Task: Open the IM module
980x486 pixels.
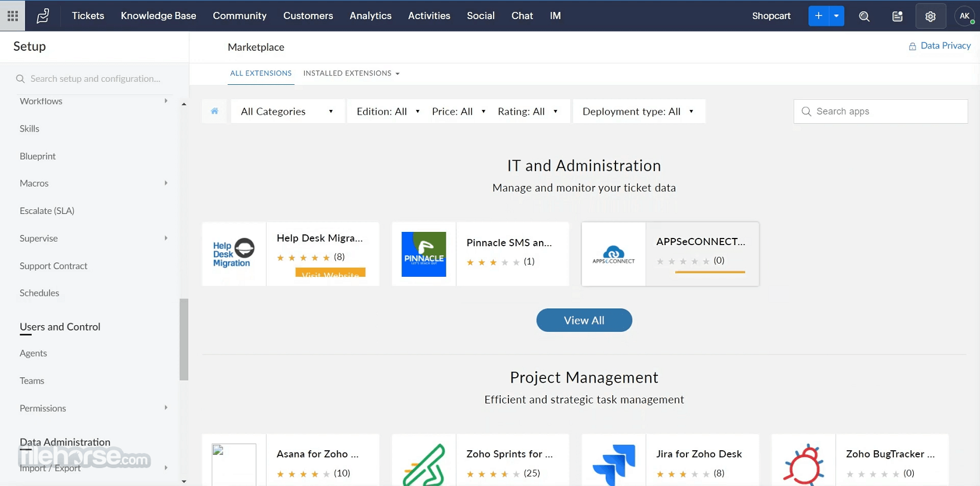Action: (555, 16)
